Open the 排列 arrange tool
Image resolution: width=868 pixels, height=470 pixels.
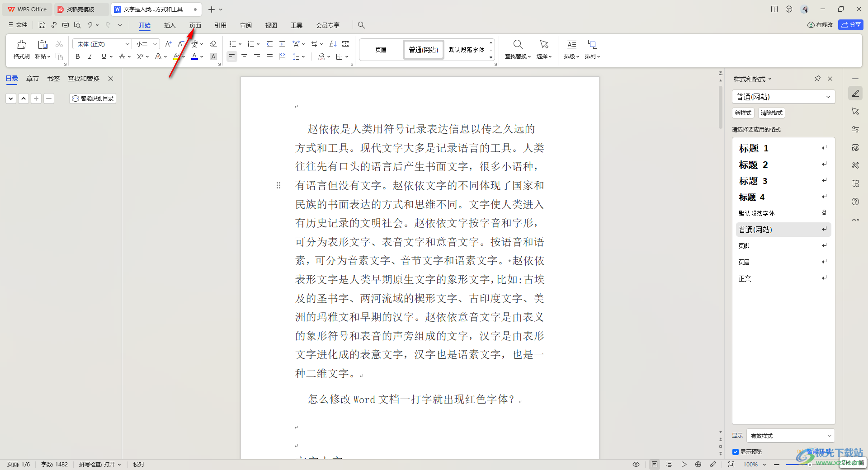[x=592, y=49]
